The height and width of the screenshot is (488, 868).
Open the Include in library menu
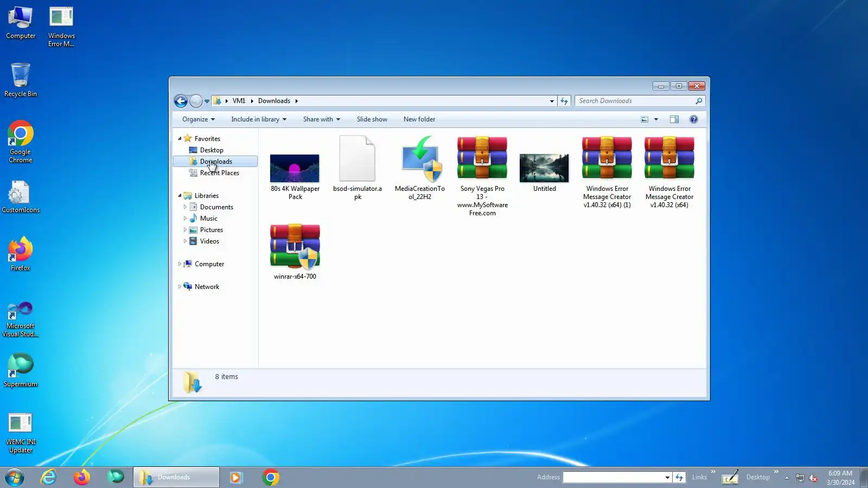(x=259, y=119)
